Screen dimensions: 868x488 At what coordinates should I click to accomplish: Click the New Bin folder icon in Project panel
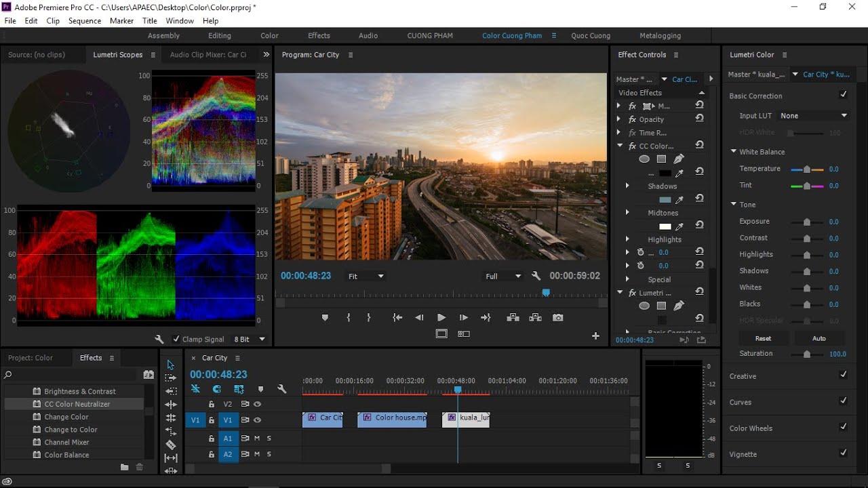124,467
